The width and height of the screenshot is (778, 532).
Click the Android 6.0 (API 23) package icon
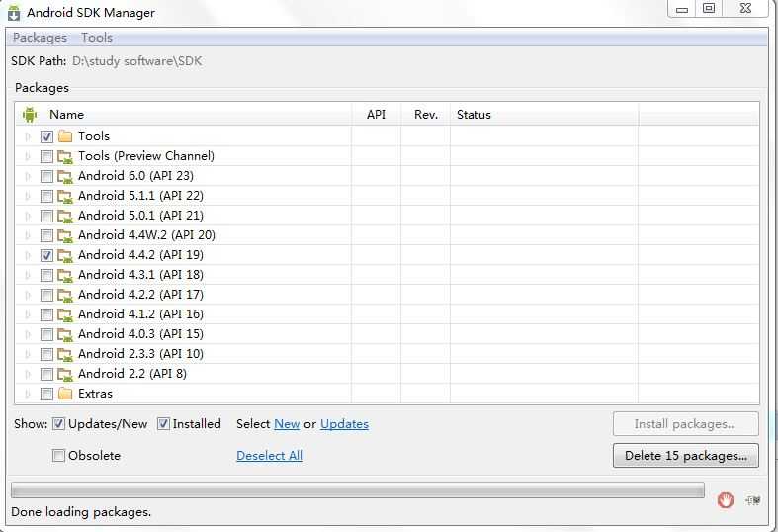click(65, 177)
